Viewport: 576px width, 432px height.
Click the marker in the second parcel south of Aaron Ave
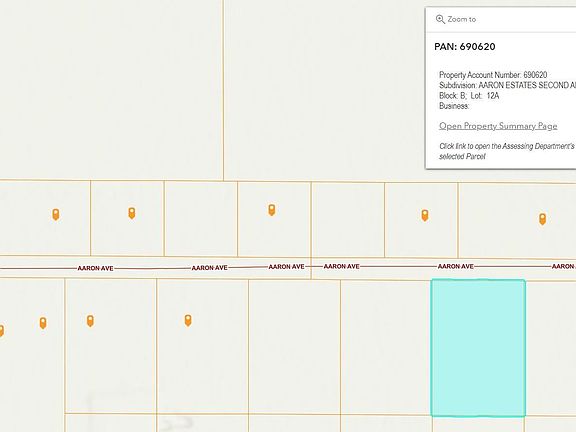point(90,321)
